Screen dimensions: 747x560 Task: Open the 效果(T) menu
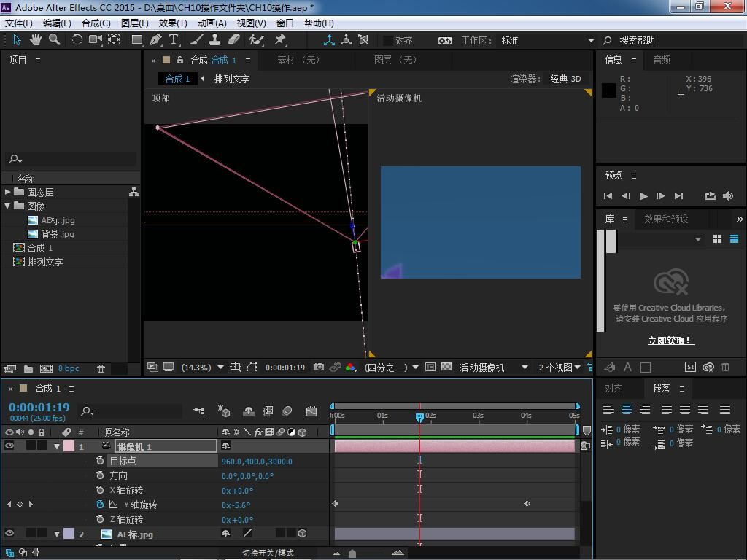(x=171, y=23)
